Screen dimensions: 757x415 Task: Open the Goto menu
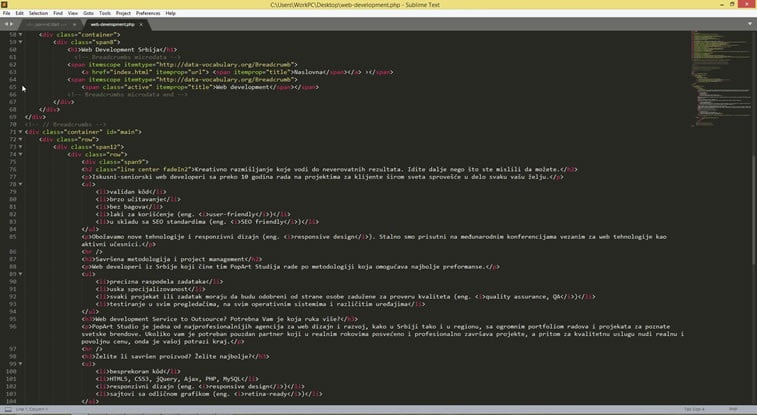(88, 13)
